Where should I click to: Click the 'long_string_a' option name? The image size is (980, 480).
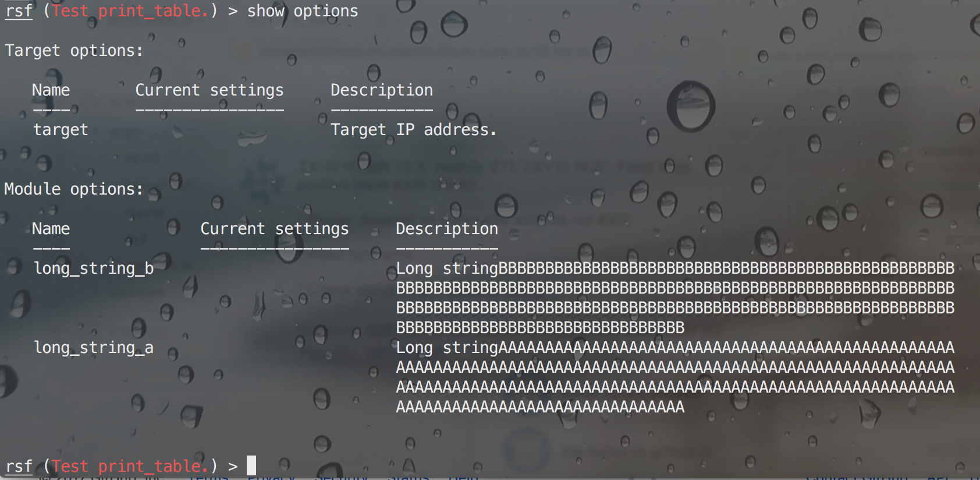(94, 348)
